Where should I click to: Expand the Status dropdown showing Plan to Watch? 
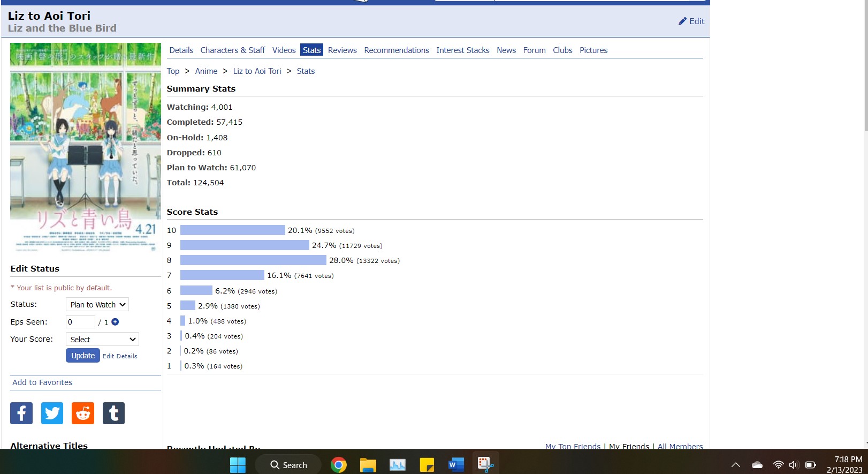tap(97, 305)
